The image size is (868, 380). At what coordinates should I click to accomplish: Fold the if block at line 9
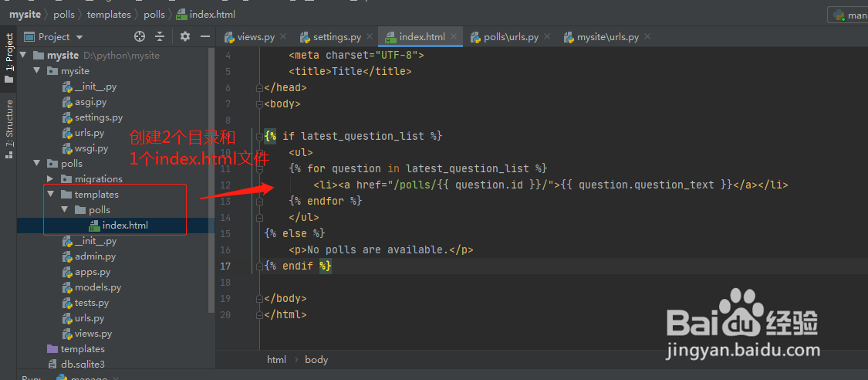point(259,136)
